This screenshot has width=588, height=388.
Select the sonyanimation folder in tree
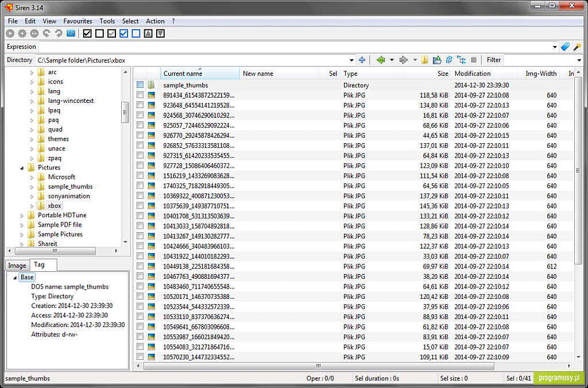click(69, 196)
